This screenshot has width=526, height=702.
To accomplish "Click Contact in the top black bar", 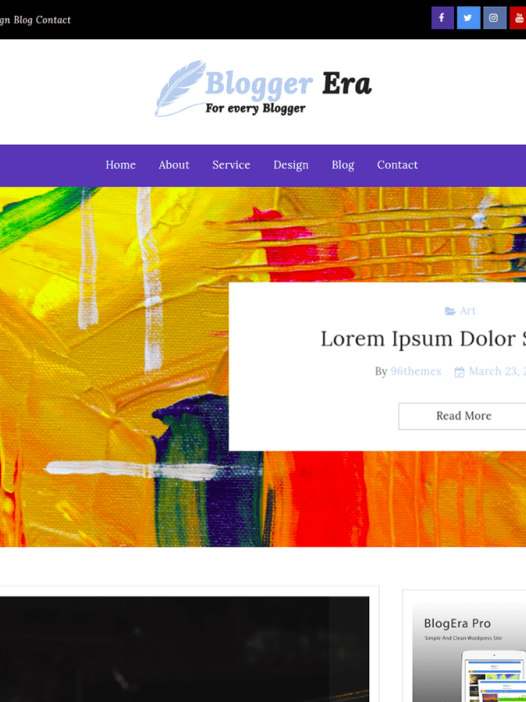I will (53, 20).
